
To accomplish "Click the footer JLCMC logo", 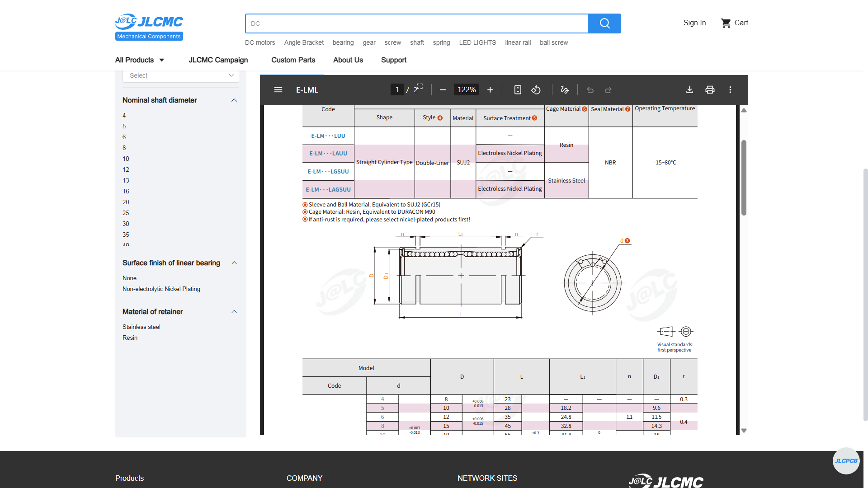I will coord(665,481).
